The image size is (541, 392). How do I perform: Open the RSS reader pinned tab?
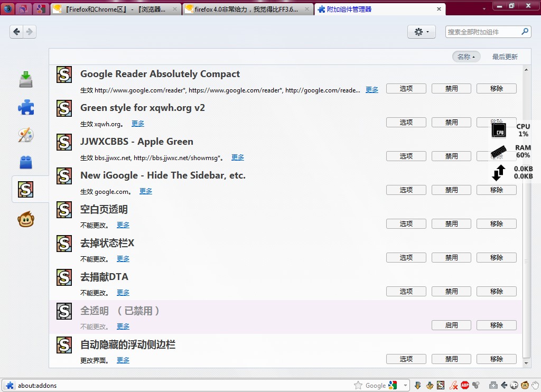[x=24, y=9]
